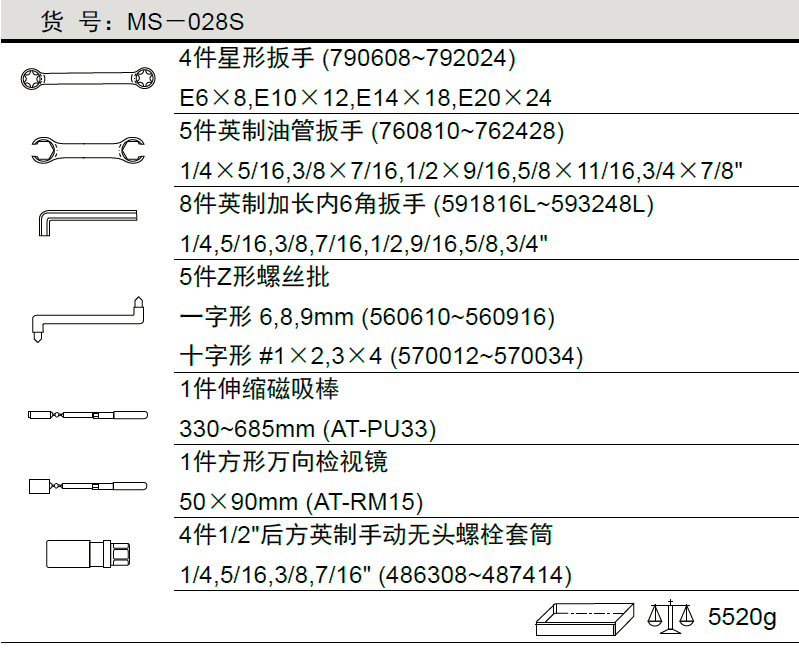The width and height of the screenshot is (799, 648).
Task: Select the 50×90mm (AT-RM15) mirror specification
Action: pos(301,502)
